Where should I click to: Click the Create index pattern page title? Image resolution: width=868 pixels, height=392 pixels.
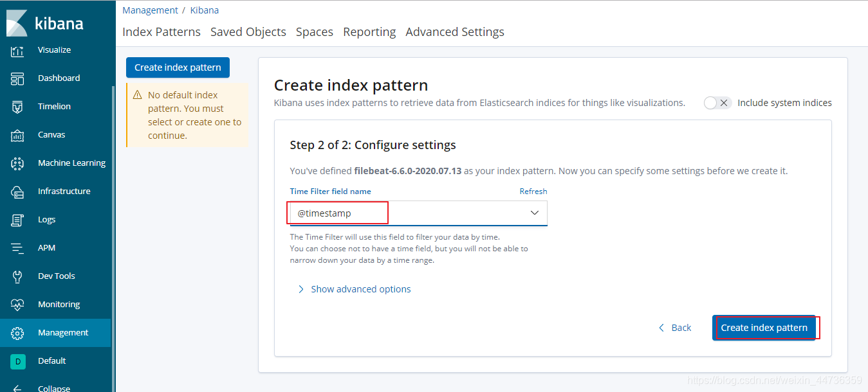351,85
